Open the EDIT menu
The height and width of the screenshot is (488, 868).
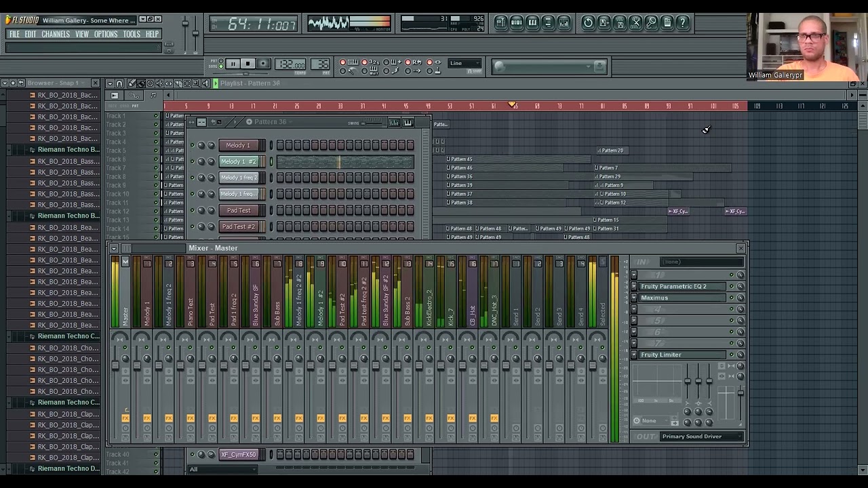coord(31,35)
